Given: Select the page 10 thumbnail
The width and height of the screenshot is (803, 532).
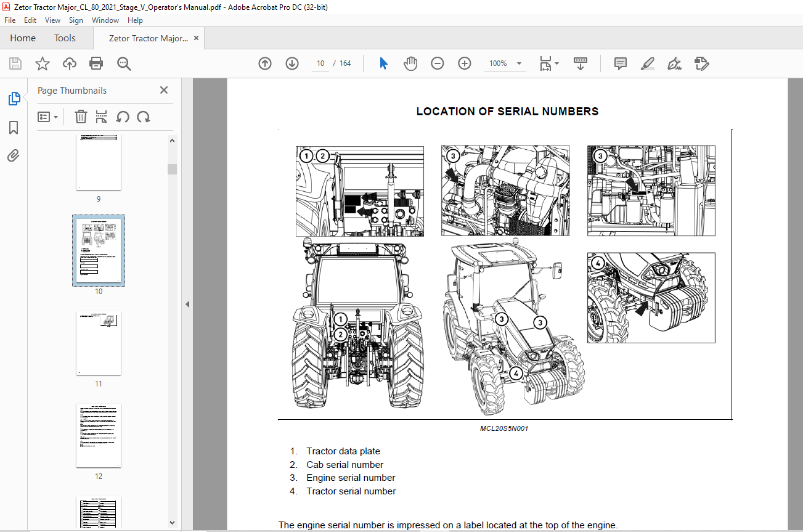Looking at the screenshot, I should (x=99, y=251).
